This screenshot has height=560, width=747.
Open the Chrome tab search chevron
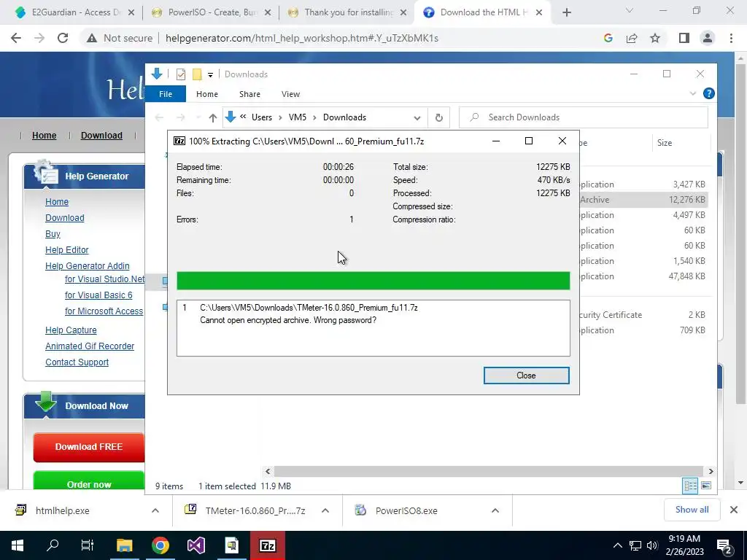tap(629, 10)
